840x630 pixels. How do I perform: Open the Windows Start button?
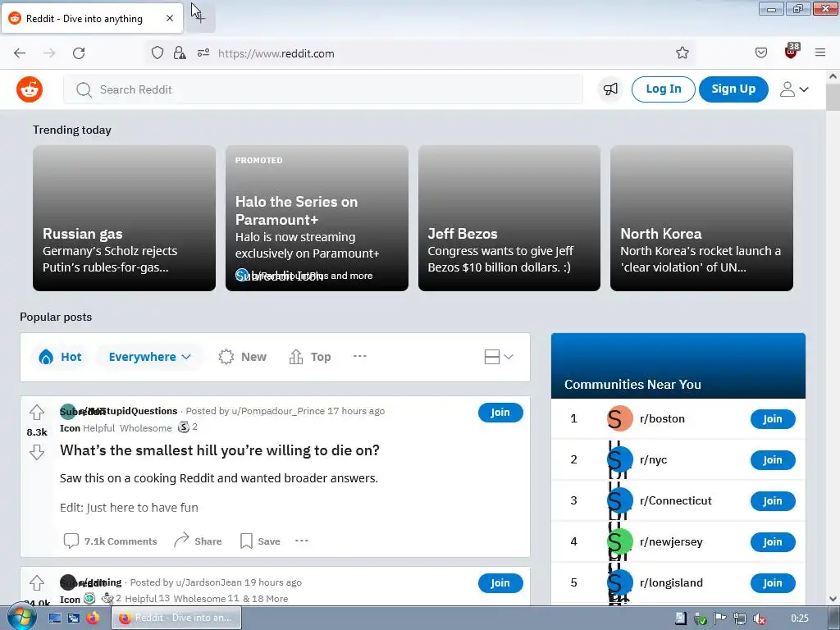(21, 618)
